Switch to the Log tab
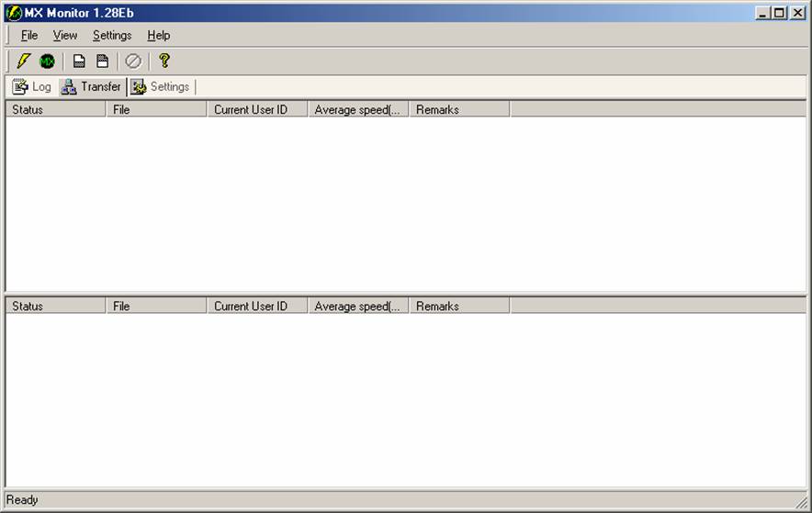 click(x=32, y=87)
